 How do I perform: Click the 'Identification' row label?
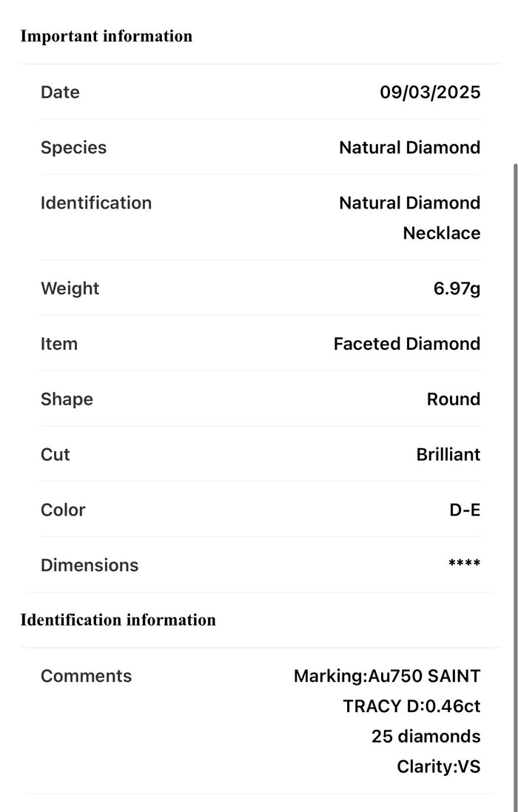pos(95,203)
